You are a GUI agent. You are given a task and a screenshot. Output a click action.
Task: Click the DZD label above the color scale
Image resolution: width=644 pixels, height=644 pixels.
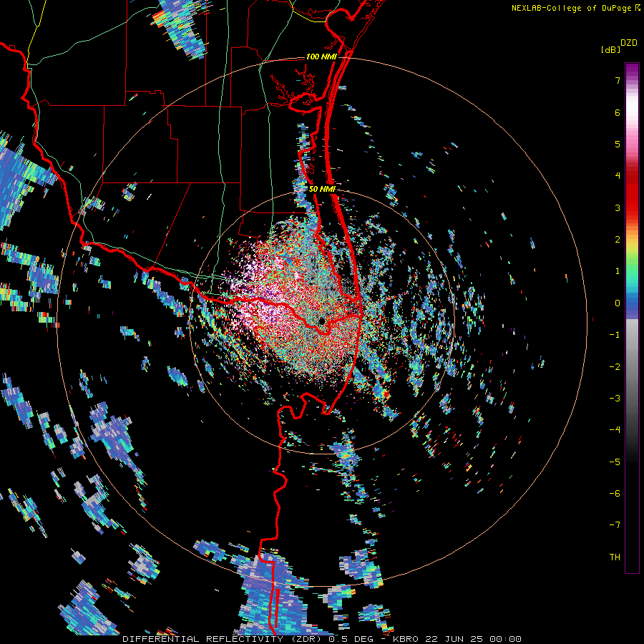[629, 43]
